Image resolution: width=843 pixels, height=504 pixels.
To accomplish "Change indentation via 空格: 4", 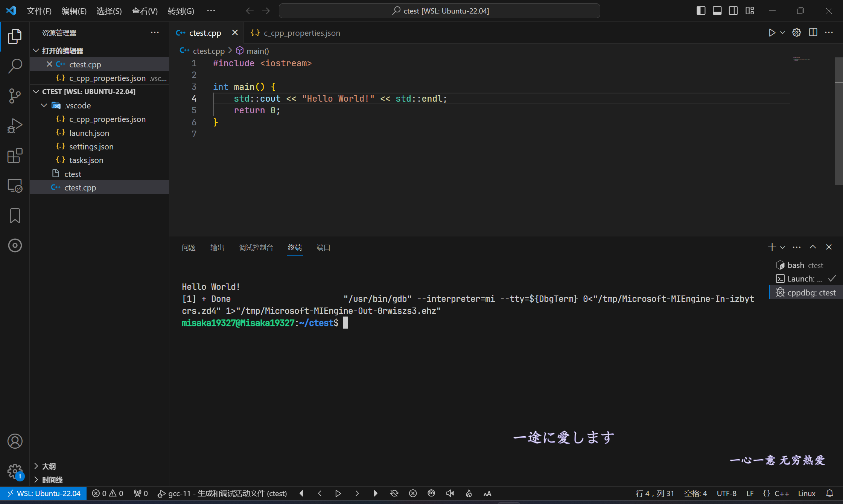I will (695, 493).
